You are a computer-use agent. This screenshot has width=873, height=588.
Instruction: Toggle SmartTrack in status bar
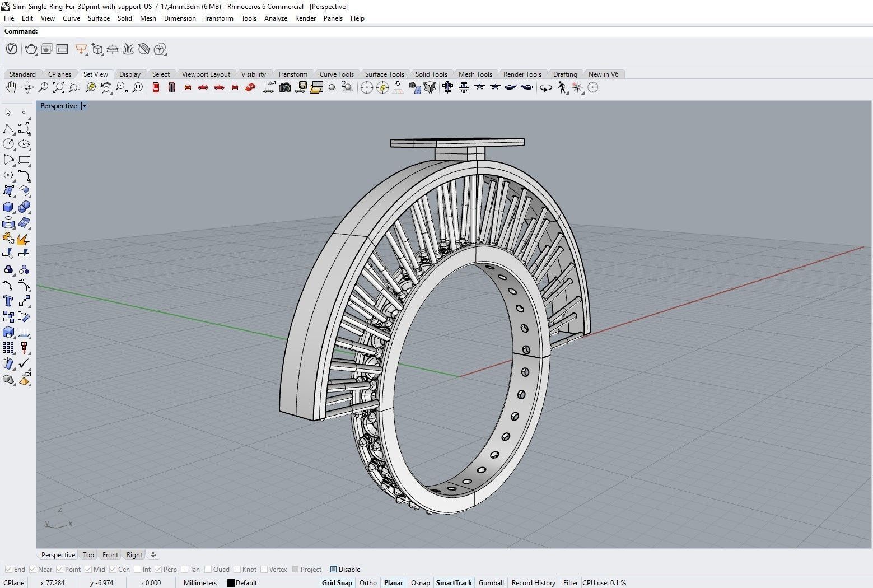pyautogui.click(x=454, y=583)
